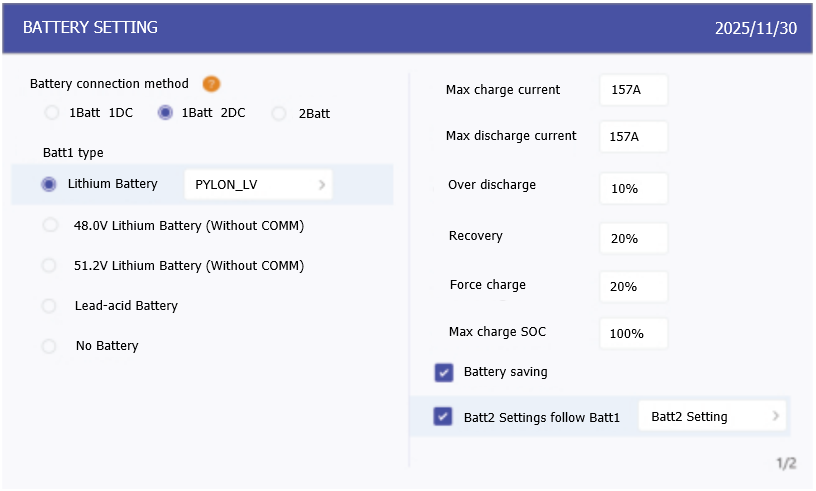816x491 pixels.
Task: Open the Batt2 Setting submenu
Action: tap(712, 416)
